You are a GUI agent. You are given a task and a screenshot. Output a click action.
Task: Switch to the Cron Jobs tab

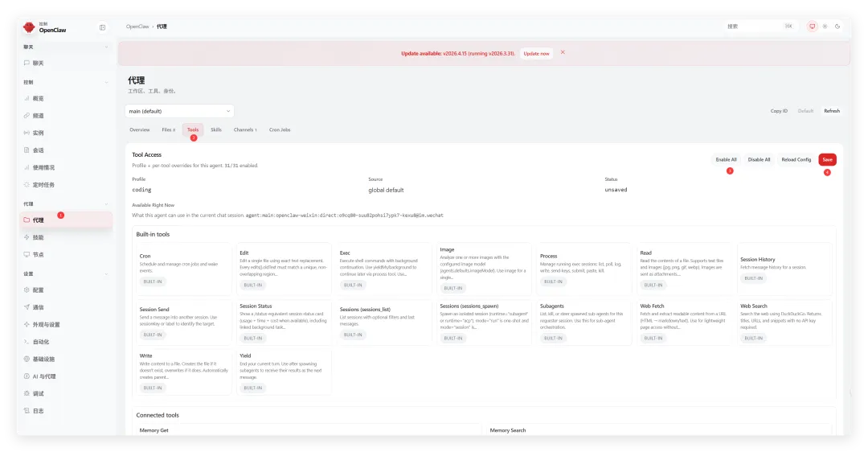tap(280, 129)
